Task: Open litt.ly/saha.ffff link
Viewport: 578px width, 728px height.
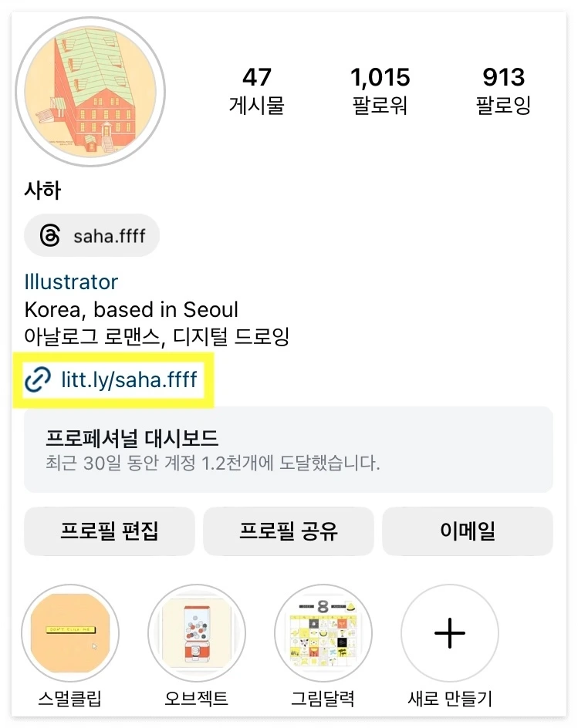Action: (x=129, y=379)
